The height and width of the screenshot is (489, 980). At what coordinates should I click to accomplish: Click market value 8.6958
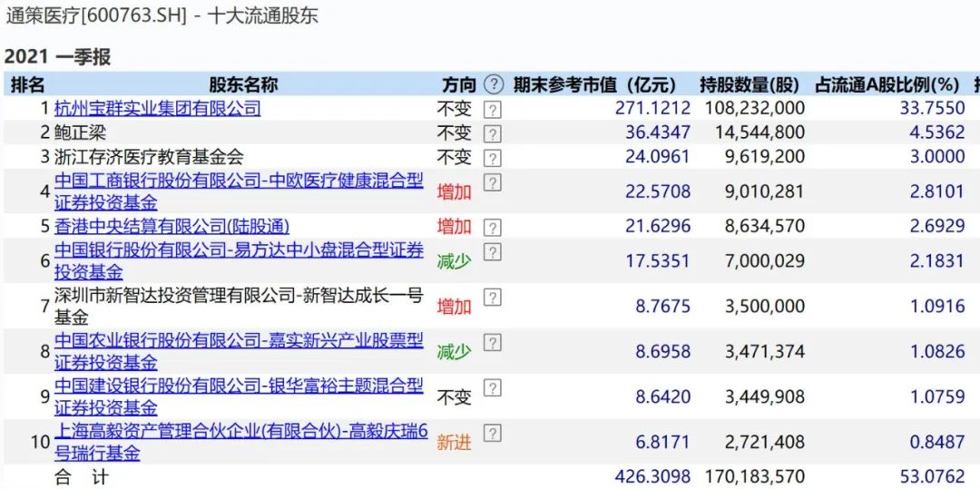click(x=663, y=352)
